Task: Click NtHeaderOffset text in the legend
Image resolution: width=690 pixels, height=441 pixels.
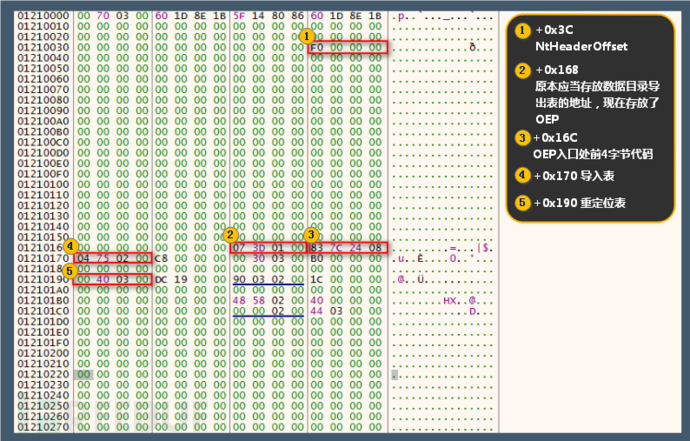Action: tap(575, 46)
